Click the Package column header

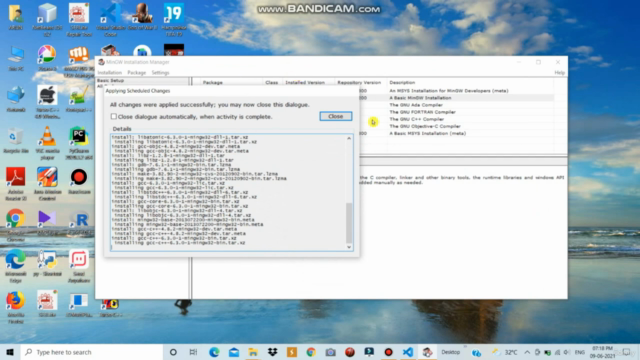tap(212, 82)
